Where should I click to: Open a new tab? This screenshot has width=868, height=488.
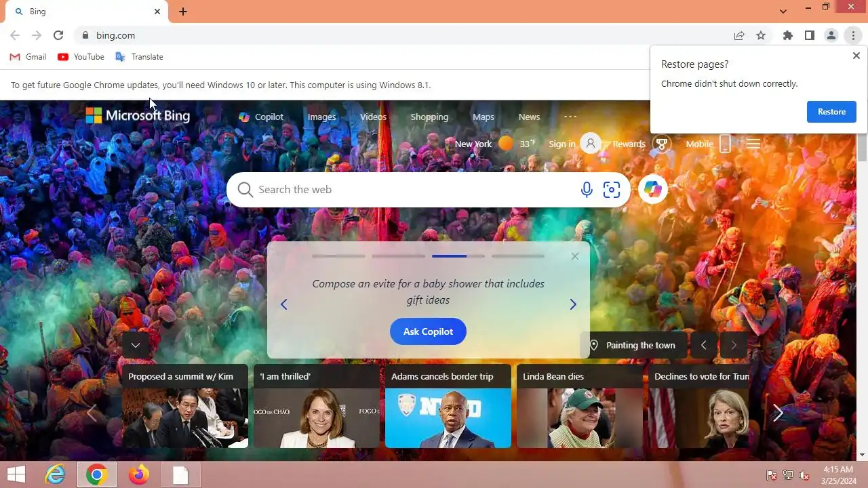(x=183, y=12)
